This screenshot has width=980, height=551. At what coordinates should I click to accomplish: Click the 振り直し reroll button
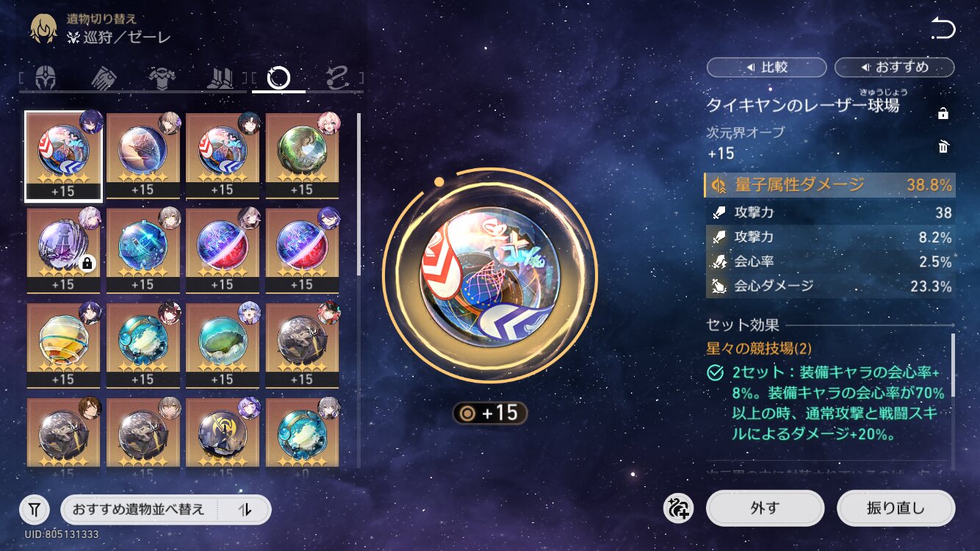pos(896,508)
